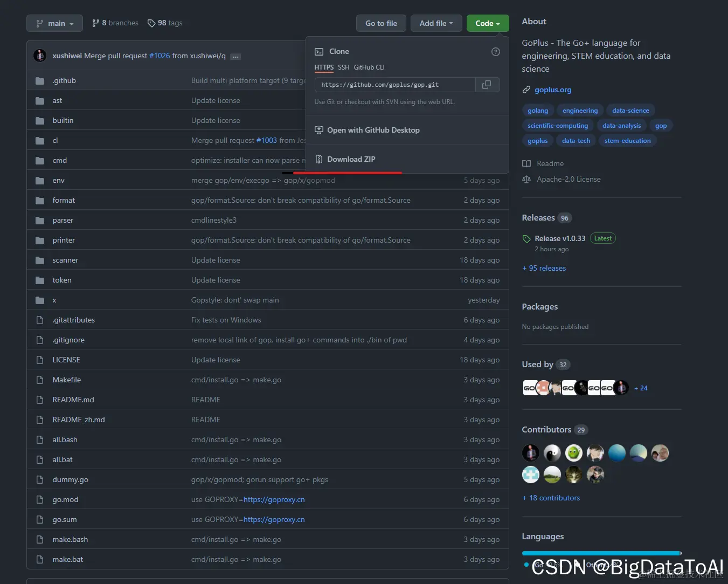Screen dimensions: 728x584
Task: Open Release v1.0.33
Action: (x=560, y=238)
